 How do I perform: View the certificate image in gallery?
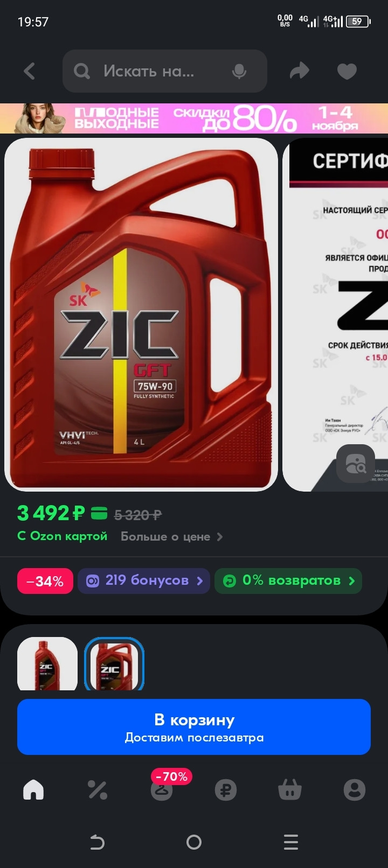pyautogui.click(x=335, y=314)
